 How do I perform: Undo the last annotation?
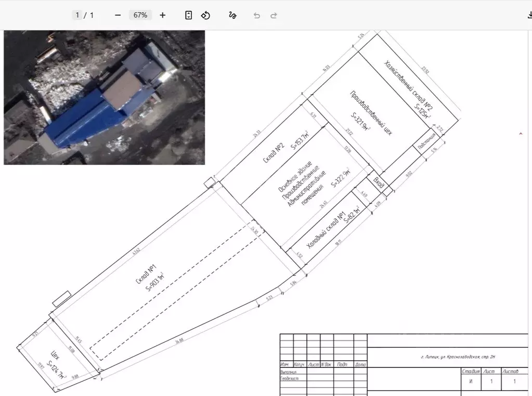(x=257, y=16)
